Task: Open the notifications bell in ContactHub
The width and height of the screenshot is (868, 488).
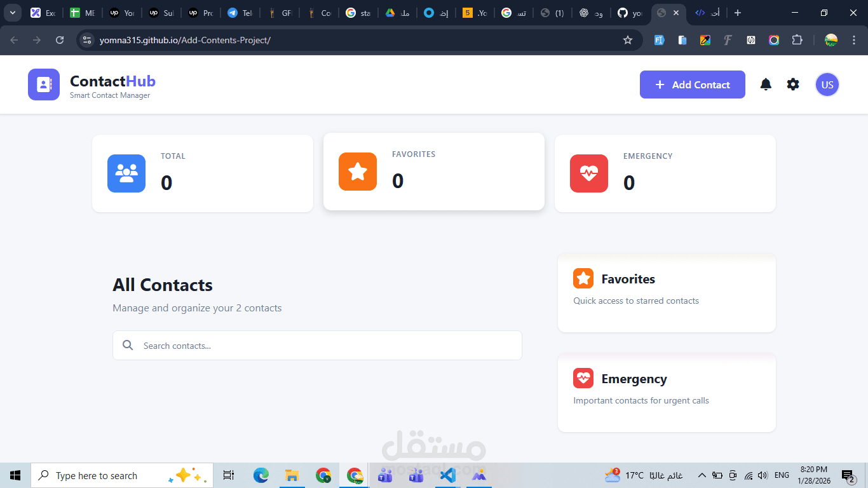Action: 765,84
